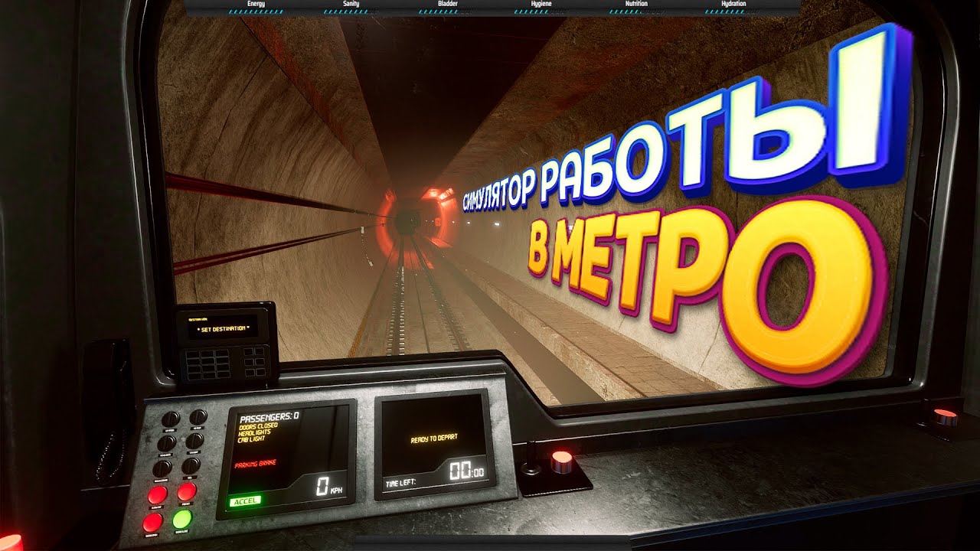Click the green ACCEL indicator
This screenshot has width=980, height=551.
pos(246,500)
